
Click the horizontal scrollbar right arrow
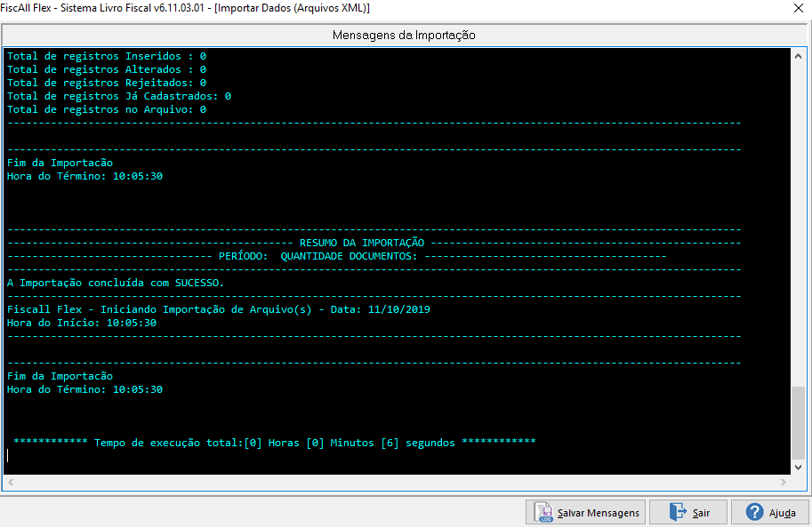coord(784,482)
